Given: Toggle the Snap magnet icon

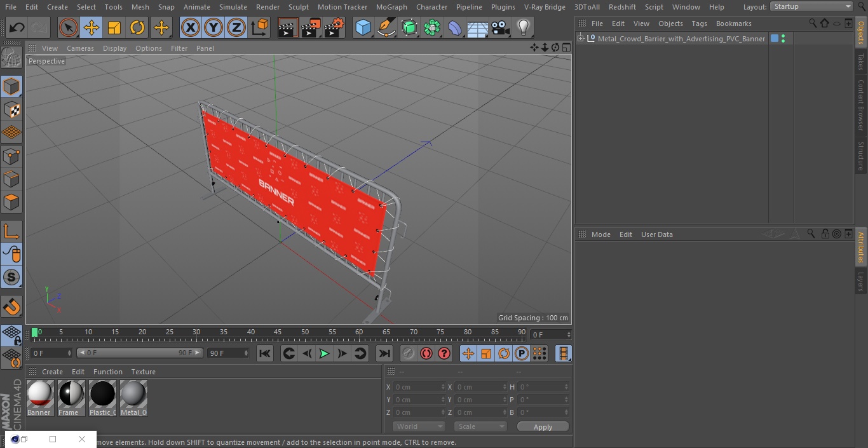Looking at the screenshot, I should [11, 307].
